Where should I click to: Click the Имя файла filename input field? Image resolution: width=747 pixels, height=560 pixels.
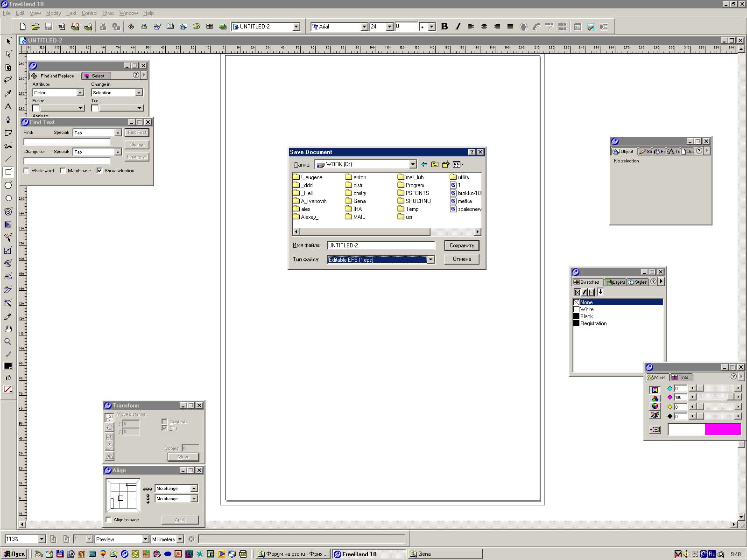pos(381,245)
